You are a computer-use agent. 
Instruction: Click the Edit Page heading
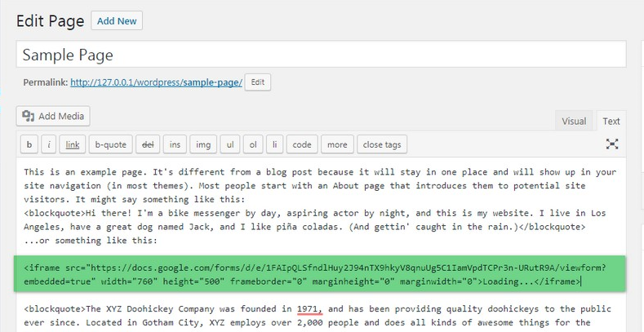point(50,21)
